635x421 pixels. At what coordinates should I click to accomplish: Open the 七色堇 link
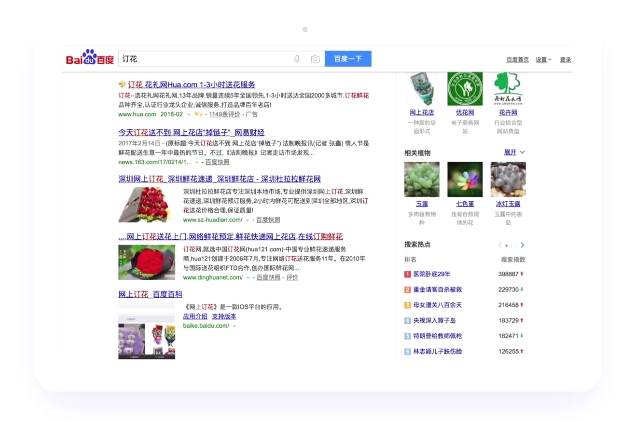[x=465, y=204]
